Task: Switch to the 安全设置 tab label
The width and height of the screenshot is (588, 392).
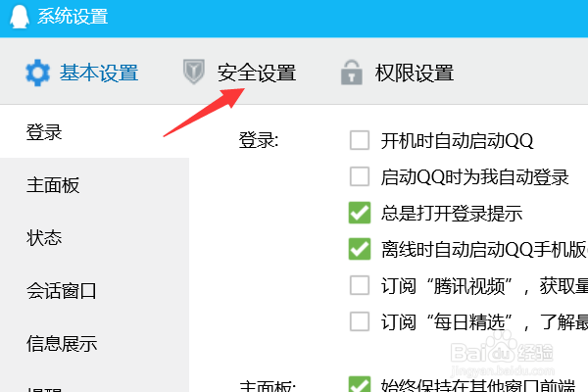Action: click(257, 73)
